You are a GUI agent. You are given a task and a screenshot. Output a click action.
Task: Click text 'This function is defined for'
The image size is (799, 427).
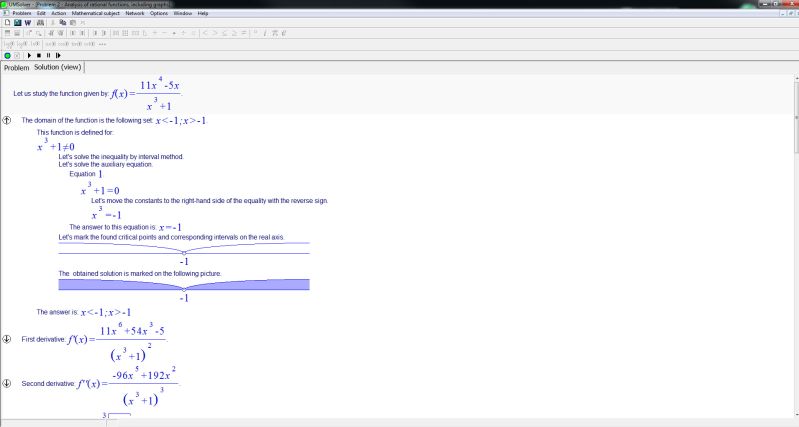tap(75, 132)
